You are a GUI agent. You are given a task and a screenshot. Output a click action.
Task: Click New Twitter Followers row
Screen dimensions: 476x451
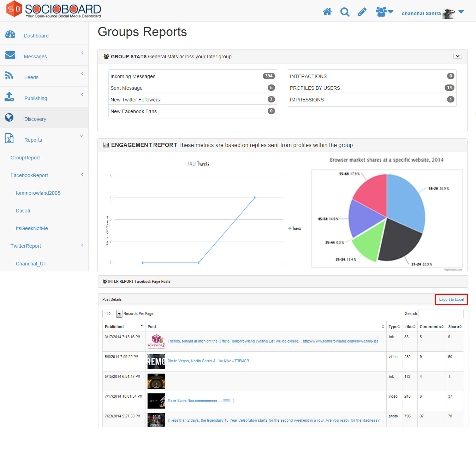(x=193, y=99)
